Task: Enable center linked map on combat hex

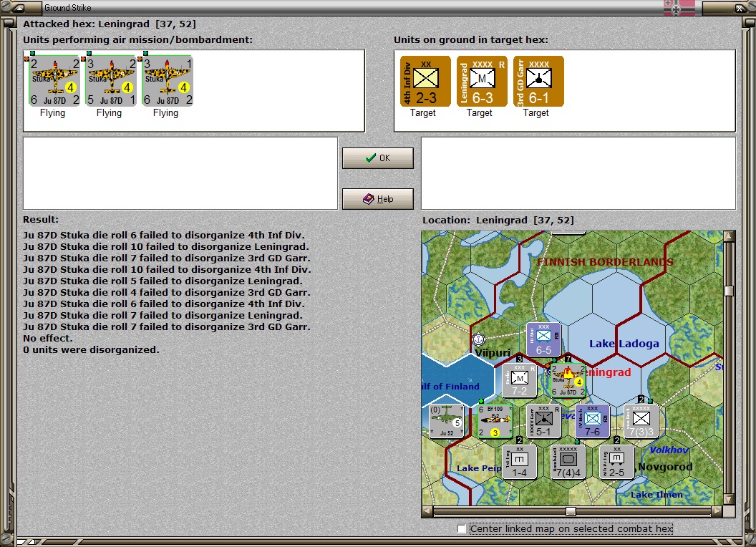Action: point(462,528)
